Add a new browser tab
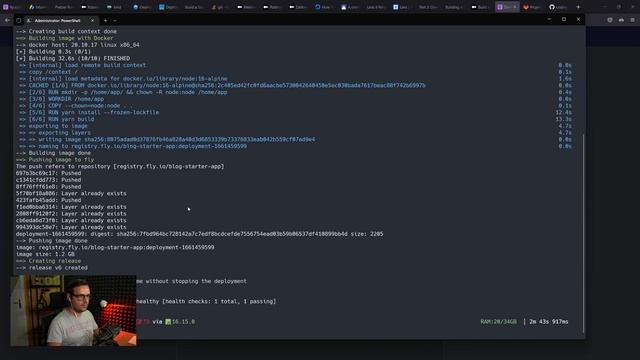The image size is (640, 360). click(x=578, y=7)
